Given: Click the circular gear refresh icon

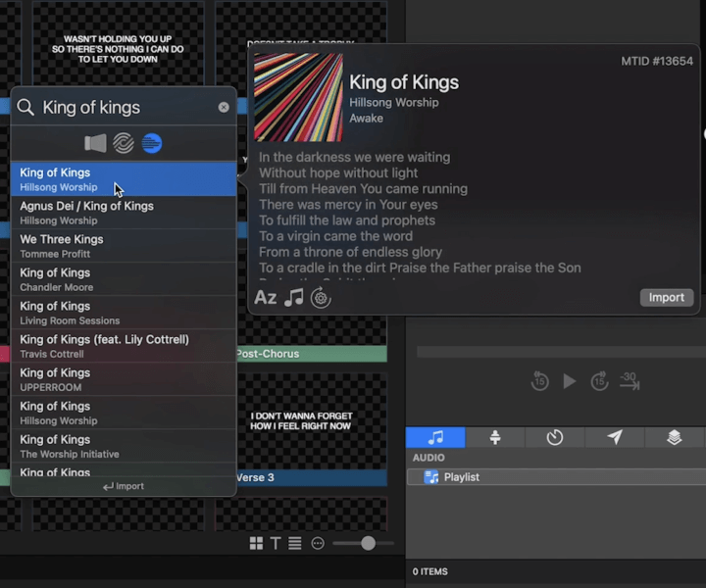Looking at the screenshot, I should [321, 297].
